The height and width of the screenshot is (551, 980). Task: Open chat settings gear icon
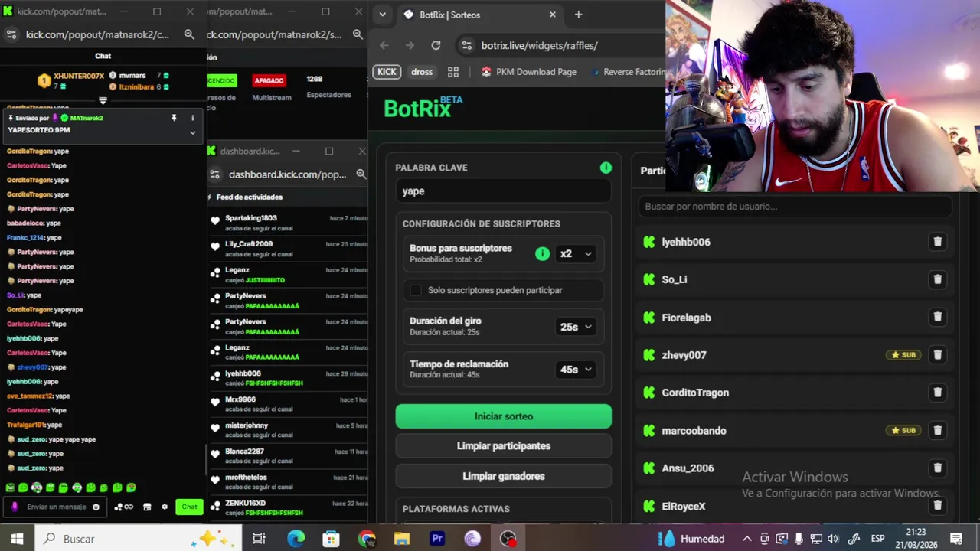[164, 507]
